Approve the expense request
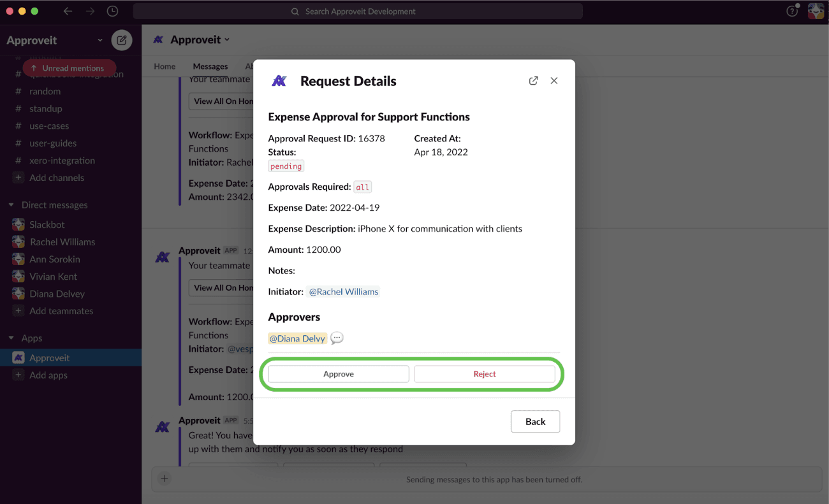829x504 pixels. point(339,374)
